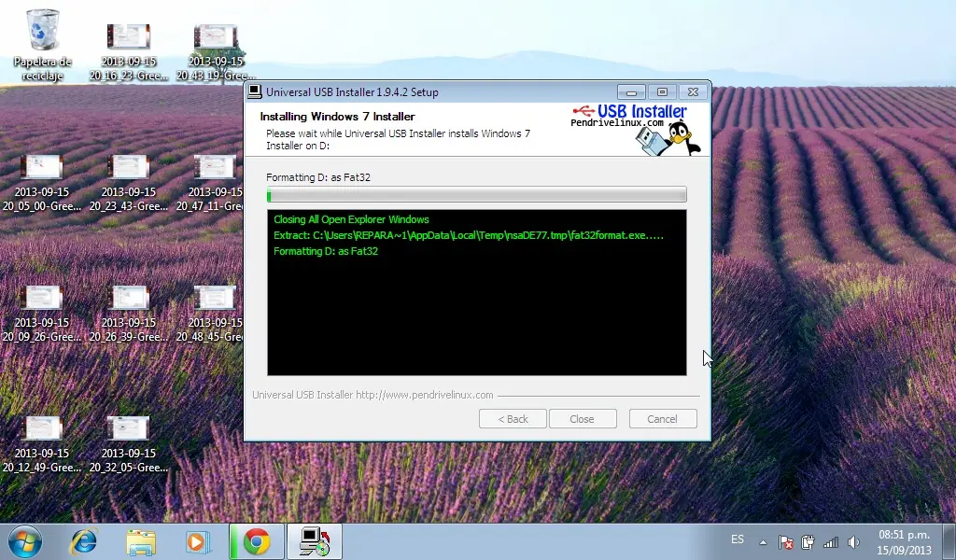Click the Close button in installer

point(583,419)
